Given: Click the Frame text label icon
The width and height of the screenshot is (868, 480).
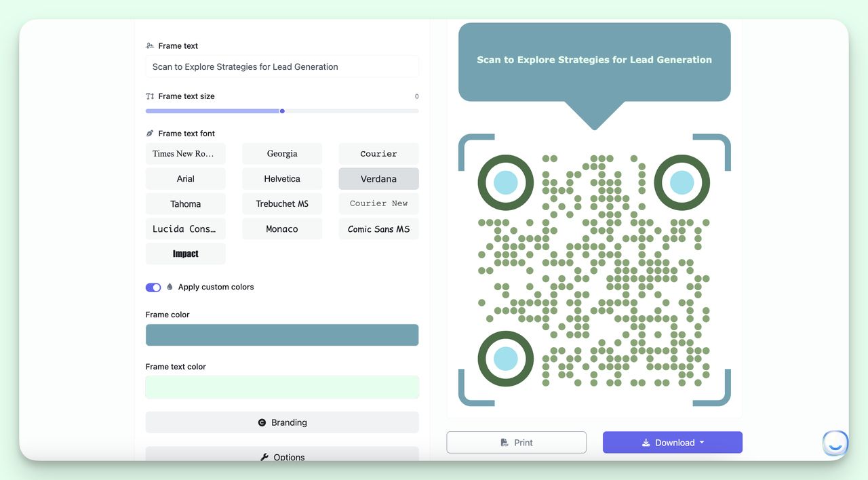Looking at the screenshot, I should coord(150,46).
